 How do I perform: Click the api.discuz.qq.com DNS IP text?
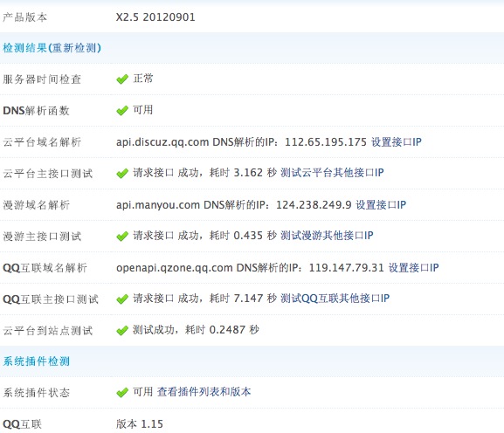click(x=241, y=141)
